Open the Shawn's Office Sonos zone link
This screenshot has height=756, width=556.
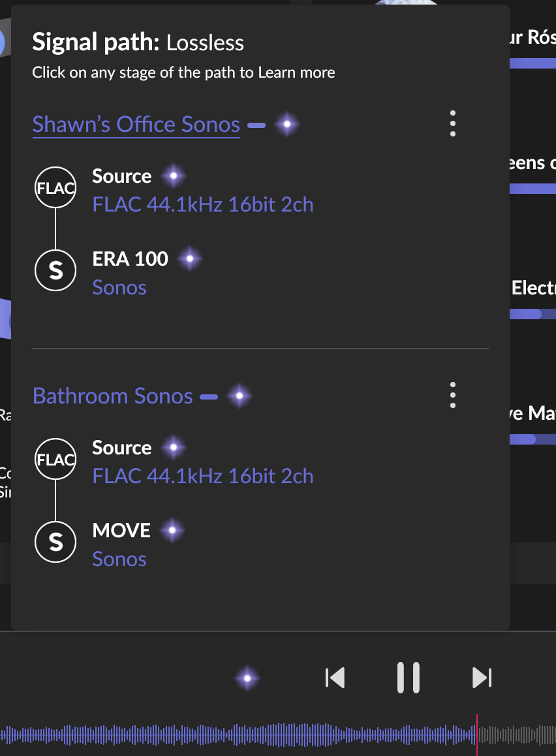136,124
